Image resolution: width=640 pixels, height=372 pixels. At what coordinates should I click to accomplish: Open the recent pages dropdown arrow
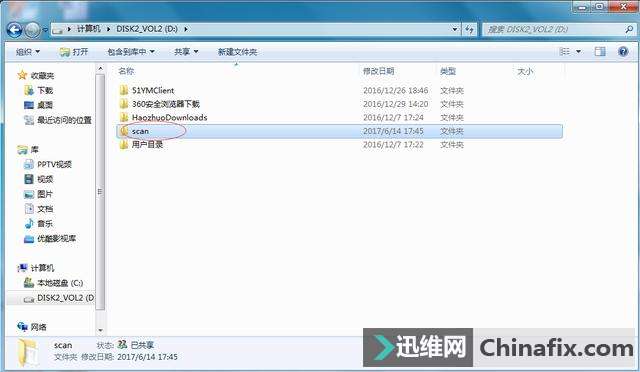coord(45,29)
